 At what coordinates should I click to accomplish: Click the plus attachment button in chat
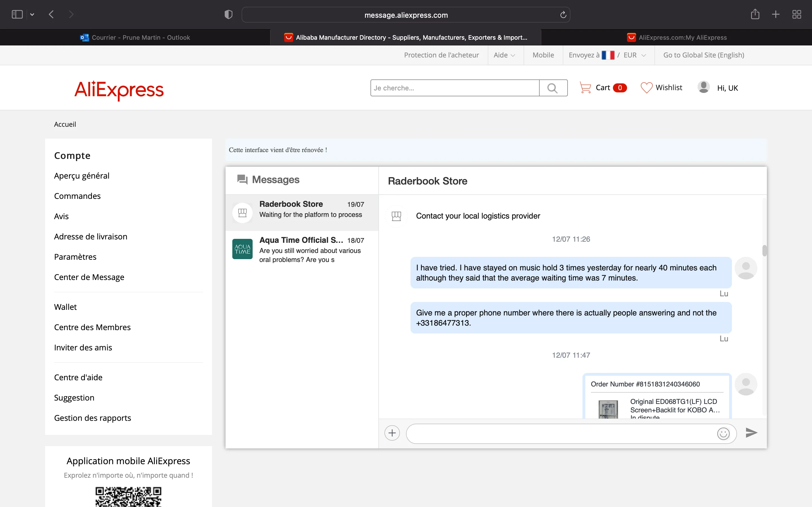(392, 433)
